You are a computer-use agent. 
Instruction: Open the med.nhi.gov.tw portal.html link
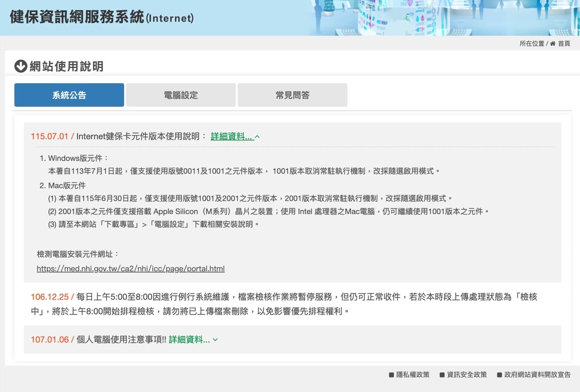click(130, 268)
